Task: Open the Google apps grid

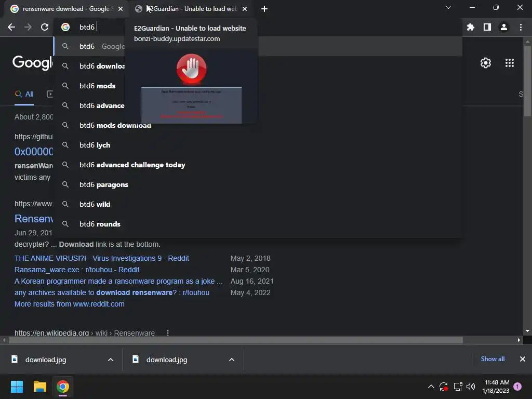Action: (x=510, y=63)
